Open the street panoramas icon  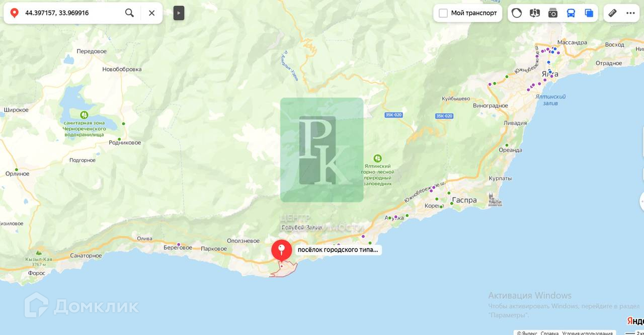(x=535, y=13)
